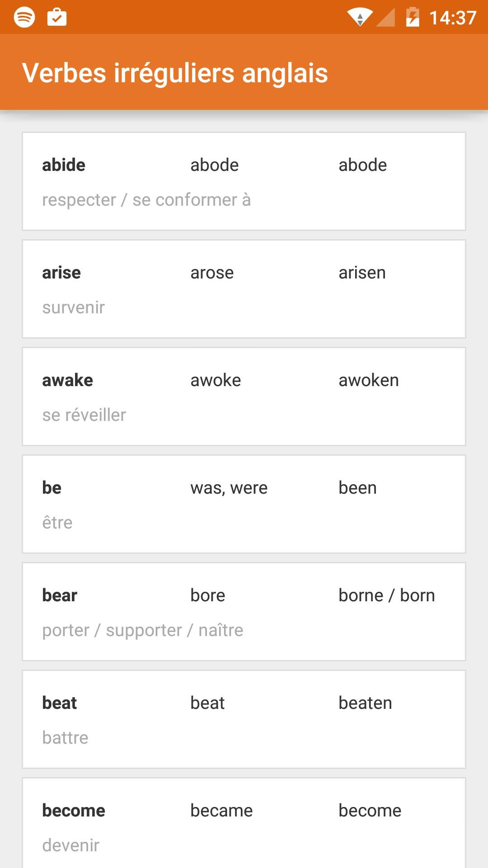Open the Spotify notification icon
Screen dimensions: 488x868
point(24,17)
